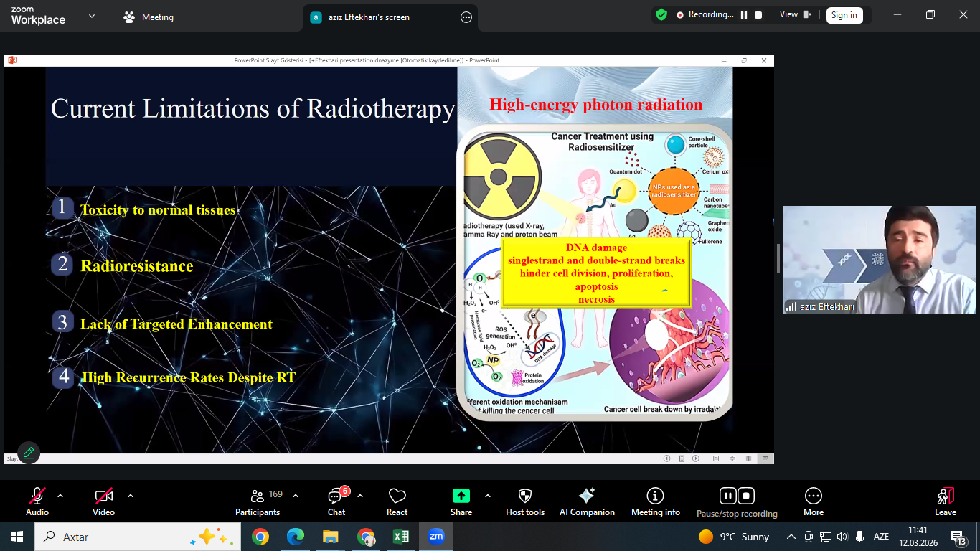980x551 pixels.
Task: Pause the recording in bottom toolbar
Action: 727,496
